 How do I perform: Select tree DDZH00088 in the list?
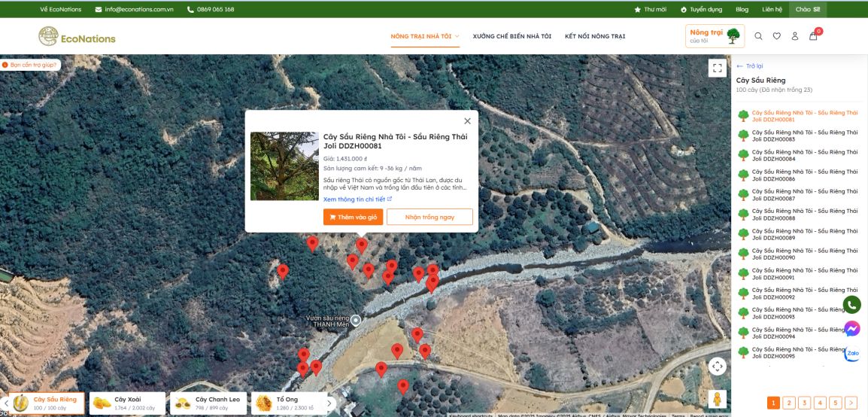(800, 215)
